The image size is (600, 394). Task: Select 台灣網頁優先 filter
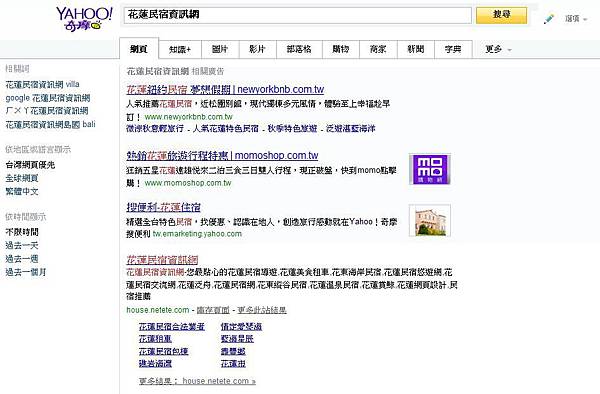pyautogui.click(x=30, y=165)
